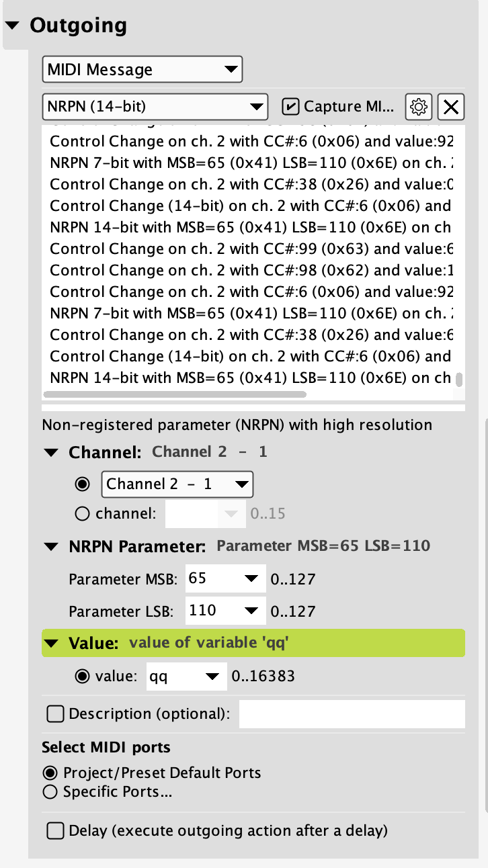Select Project/Preset Default Ports option
488x868 pixels.
pos(50,773)
